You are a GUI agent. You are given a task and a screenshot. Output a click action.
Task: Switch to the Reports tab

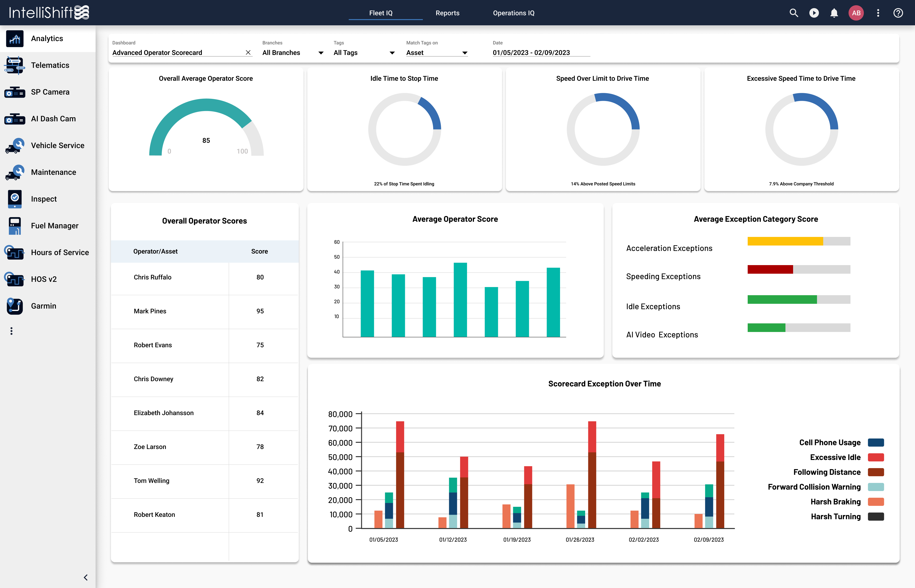[447, 13]
